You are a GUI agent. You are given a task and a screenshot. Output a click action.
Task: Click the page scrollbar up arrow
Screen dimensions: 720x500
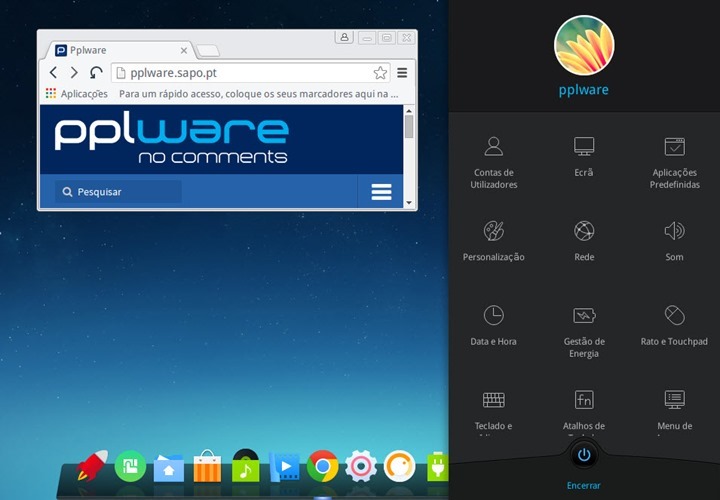(x=409, y=111)
